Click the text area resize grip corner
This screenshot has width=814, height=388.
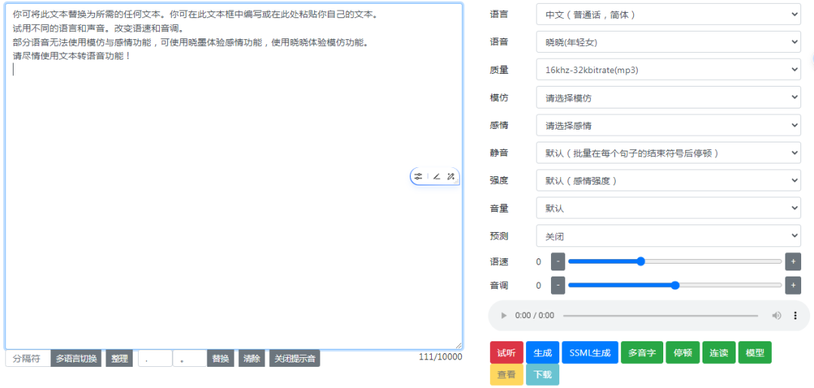458,345
